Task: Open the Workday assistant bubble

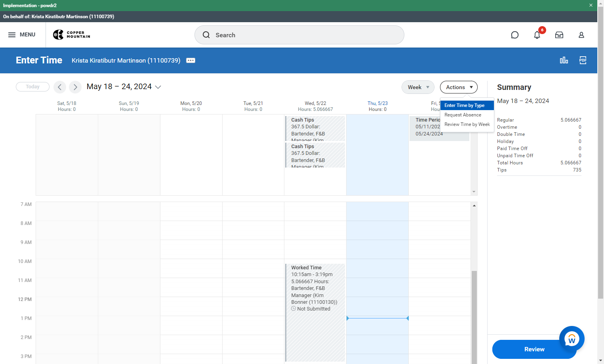Action: 572,339
